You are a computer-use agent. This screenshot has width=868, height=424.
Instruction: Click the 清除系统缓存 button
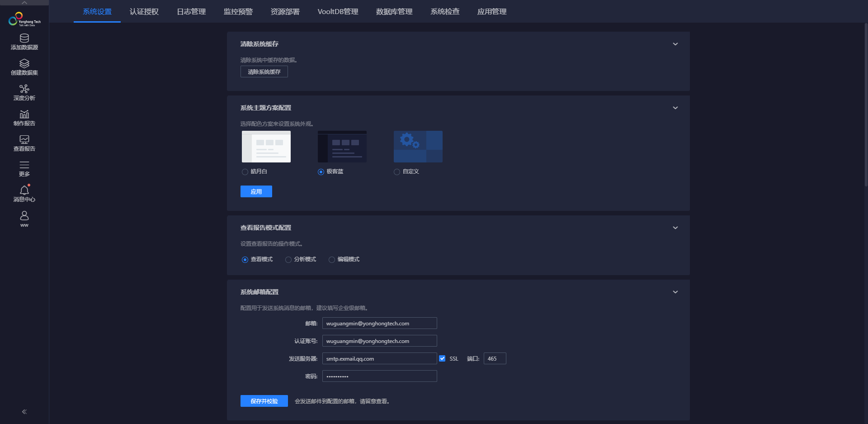[264, 71]
